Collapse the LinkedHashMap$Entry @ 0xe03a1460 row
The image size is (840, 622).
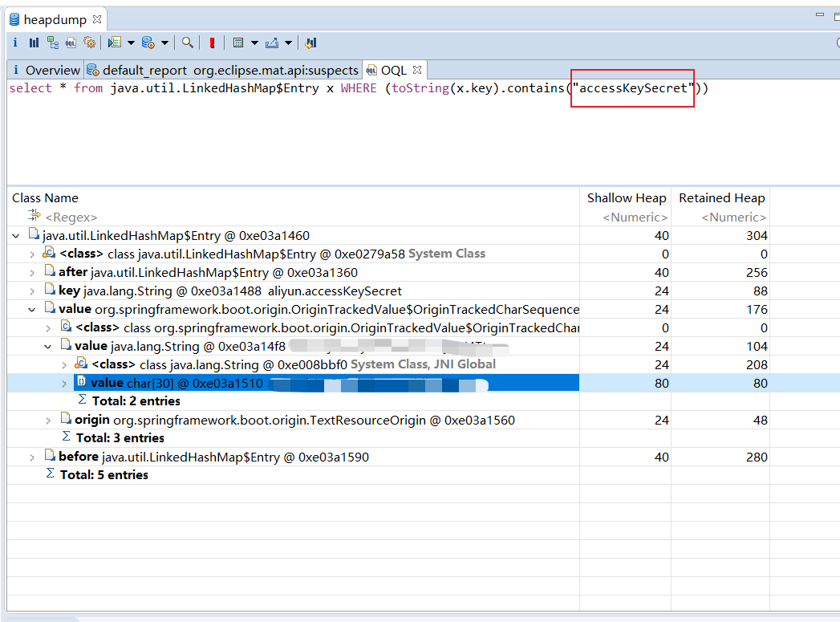pyautogui.click(x=16, y=236)
